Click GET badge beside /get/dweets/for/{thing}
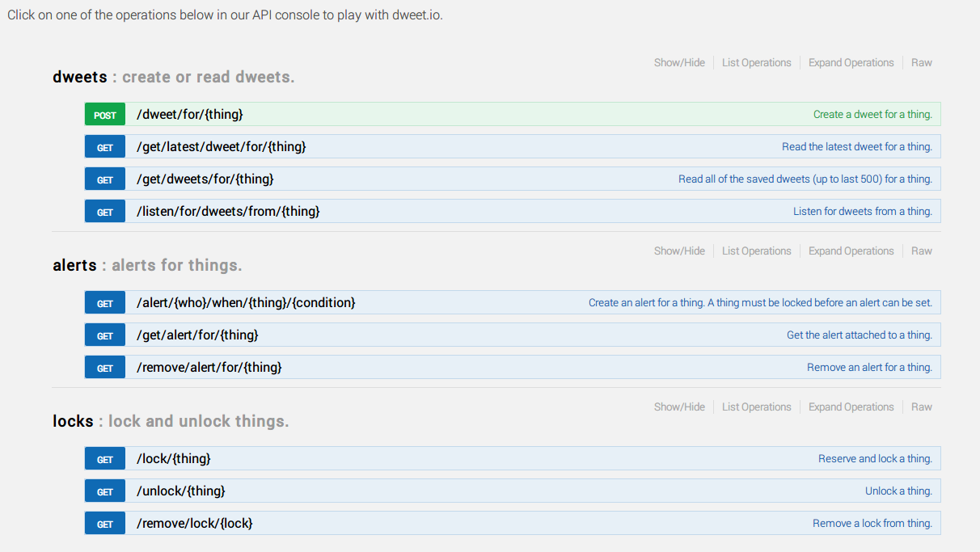 [x=105, y=179]
